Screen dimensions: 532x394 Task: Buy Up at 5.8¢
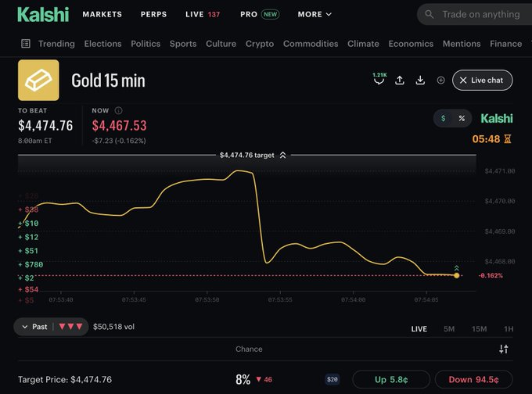(391, 379)
